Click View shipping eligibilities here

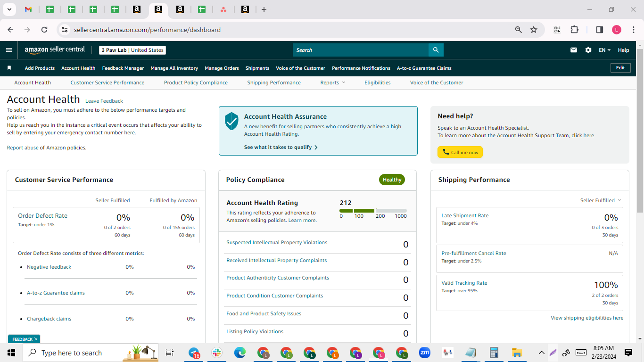tap(587, 318)
